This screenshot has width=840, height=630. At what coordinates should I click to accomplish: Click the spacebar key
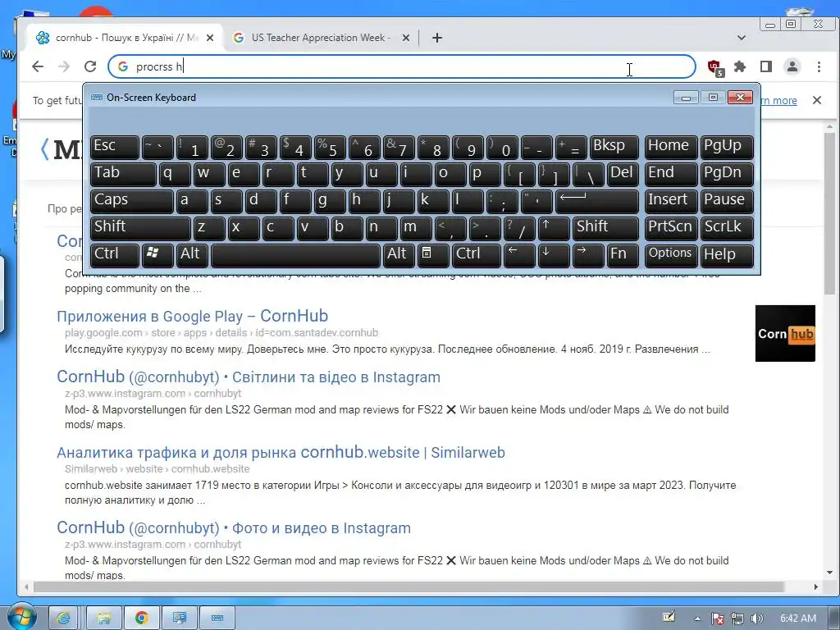point(295,254)
